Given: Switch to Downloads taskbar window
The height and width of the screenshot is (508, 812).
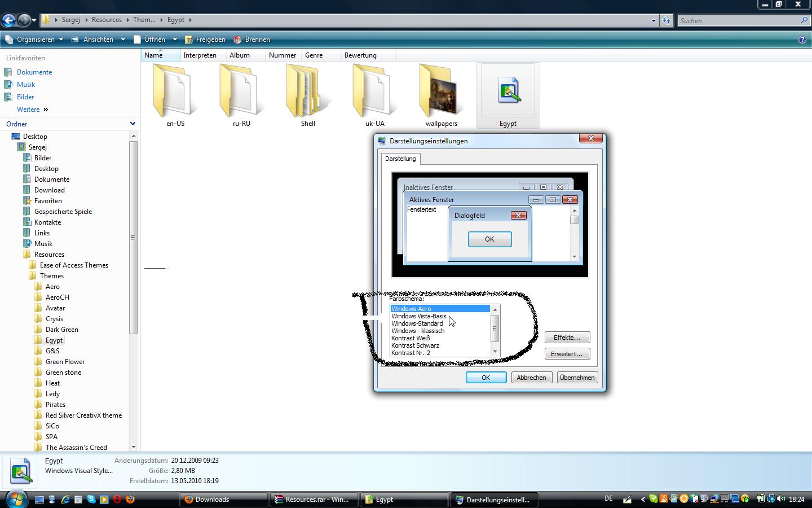Looking at the screenshot, I should 224,500.
